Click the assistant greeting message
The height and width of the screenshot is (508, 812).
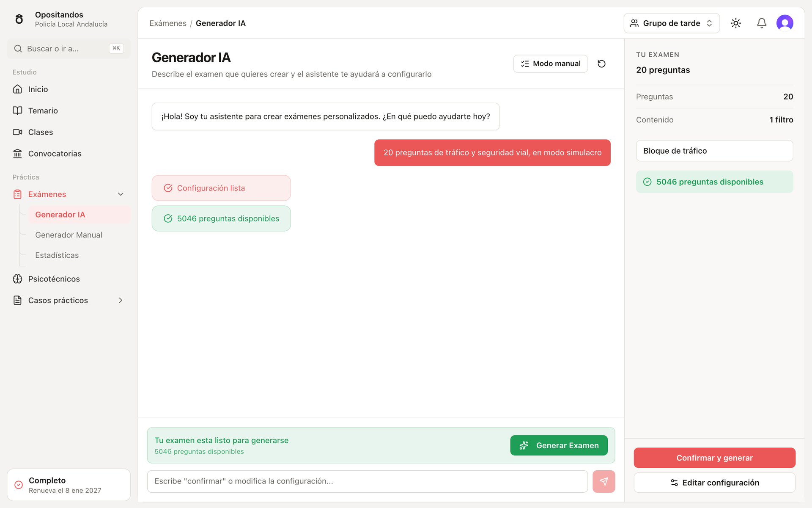pos(326,116)
